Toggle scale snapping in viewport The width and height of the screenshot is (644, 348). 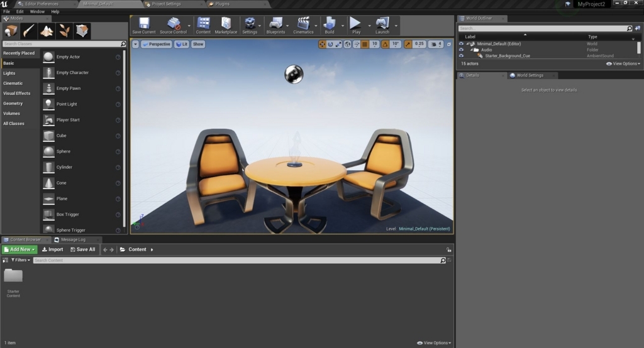pos(408,44)
